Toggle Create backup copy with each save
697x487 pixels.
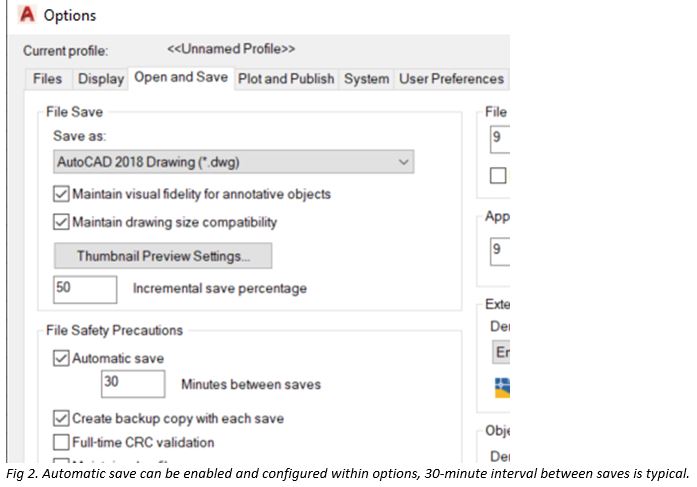[61, 419]
